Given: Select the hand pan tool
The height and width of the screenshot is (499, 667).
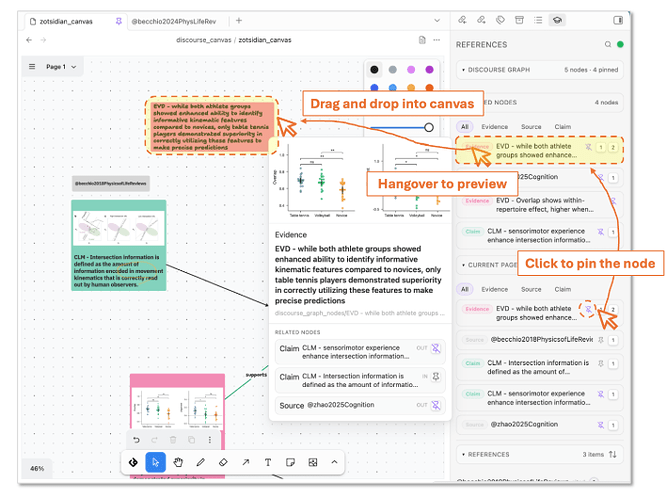Looking at the screenshot, I should 178,462.
